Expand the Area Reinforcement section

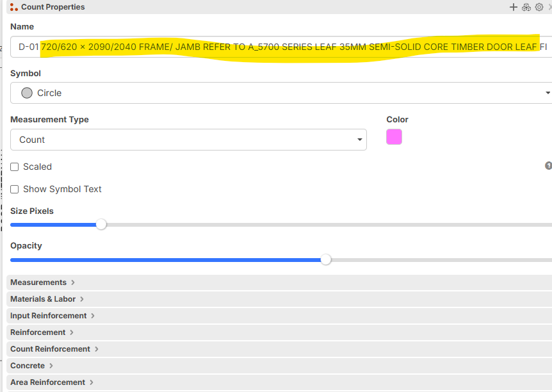(279, 382)
